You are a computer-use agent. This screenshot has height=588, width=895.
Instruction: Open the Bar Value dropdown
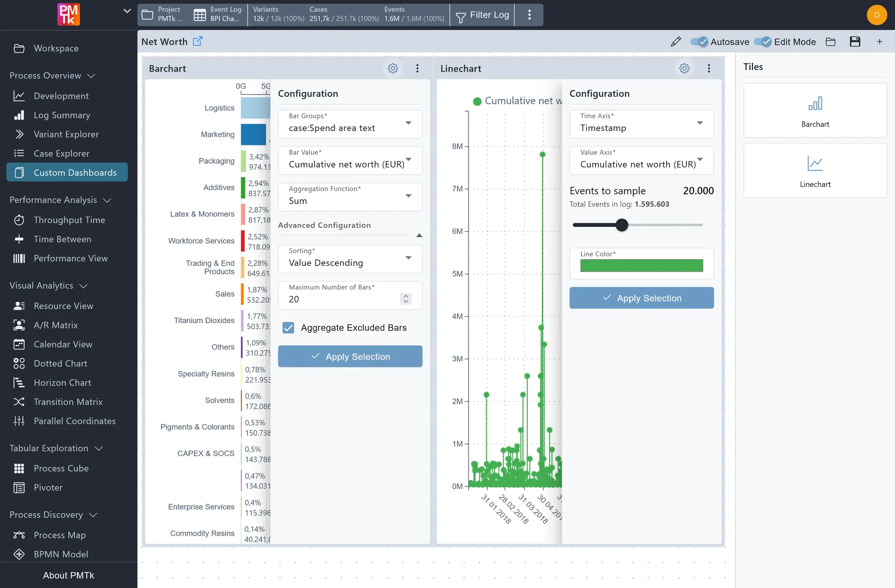coord(350,160)
